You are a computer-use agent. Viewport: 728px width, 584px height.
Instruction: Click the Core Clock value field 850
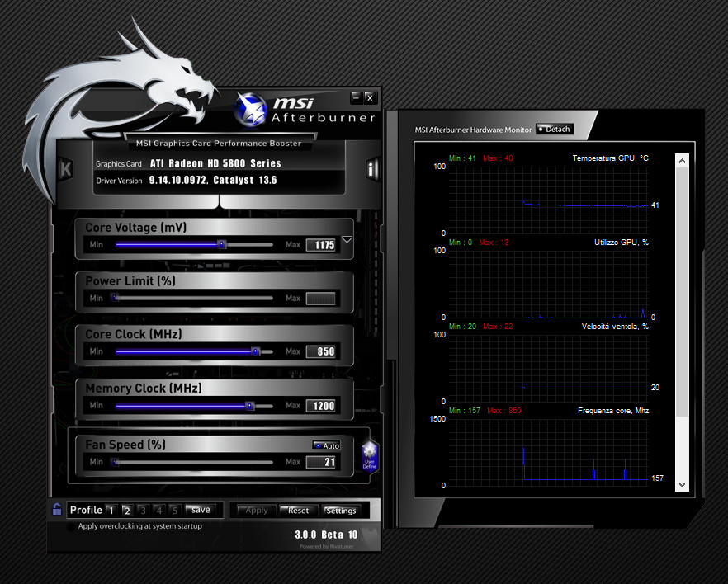(x=321, y=351)
